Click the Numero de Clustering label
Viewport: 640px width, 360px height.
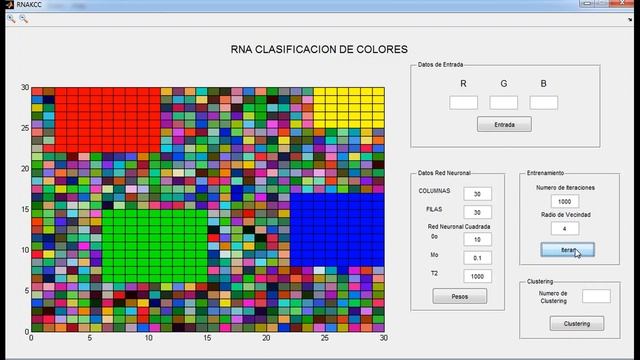pyautogui.click(x=553, y=297)
